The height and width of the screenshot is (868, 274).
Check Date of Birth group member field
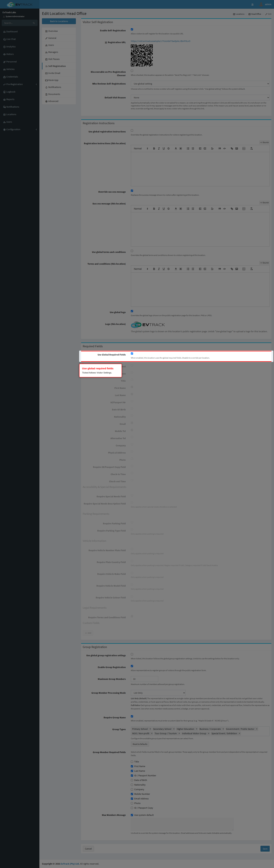(132, 780)
